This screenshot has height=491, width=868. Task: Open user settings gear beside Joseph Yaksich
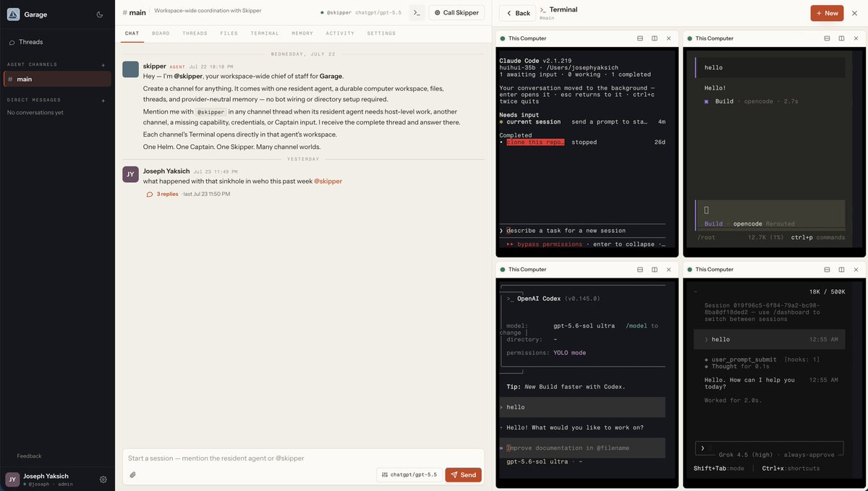pos(103,479)
